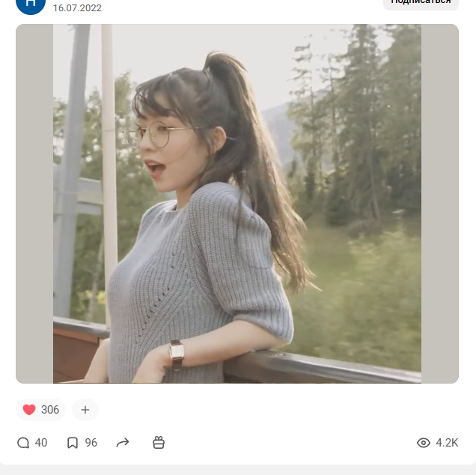This screenshot has width=476, height=475.
Task: Open the post date 16.07.2022 link
Action: (77, 8)
